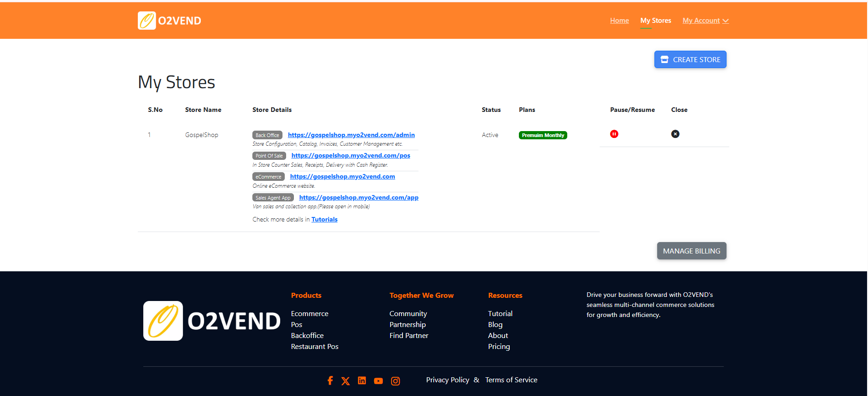The width and height of the screenshot is (868, 396).
Task: Click the Store Name column header
Action: pyautogui.click(x=203, y=110)
